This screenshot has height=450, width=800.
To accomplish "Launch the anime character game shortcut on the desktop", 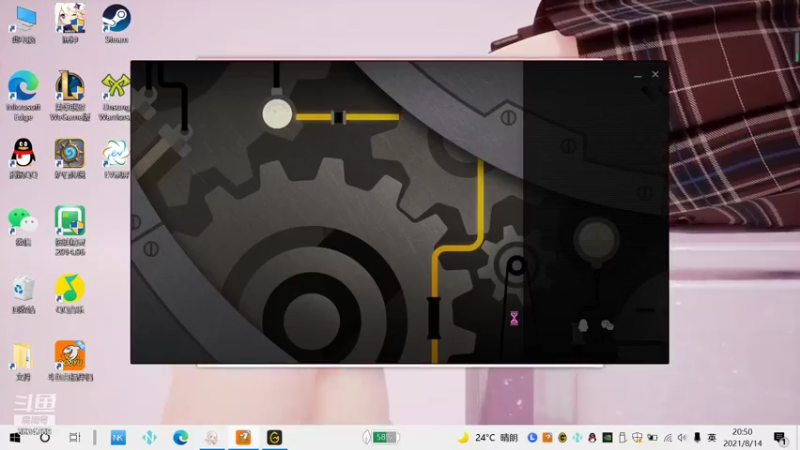I will (70, 23).
